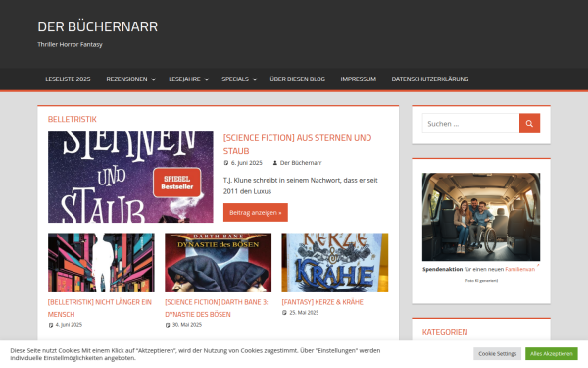Image resolution: width=588 pixels, height=368 pixels.
Task: Click into the Suchen search field
Action: pyautogui.click(x=470, y=124)
